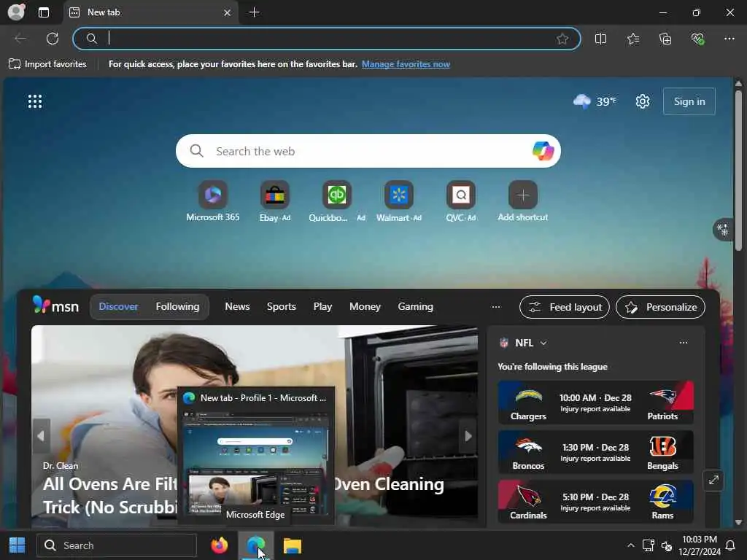This screenshot has height=560, width=747.
Task: Open Edge Settings and more menu
Action: pos(729,39)
